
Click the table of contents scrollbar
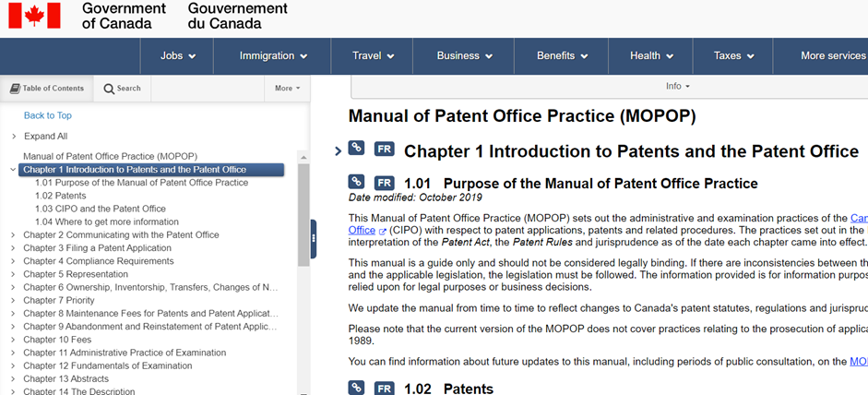click(x=303, y=212)
